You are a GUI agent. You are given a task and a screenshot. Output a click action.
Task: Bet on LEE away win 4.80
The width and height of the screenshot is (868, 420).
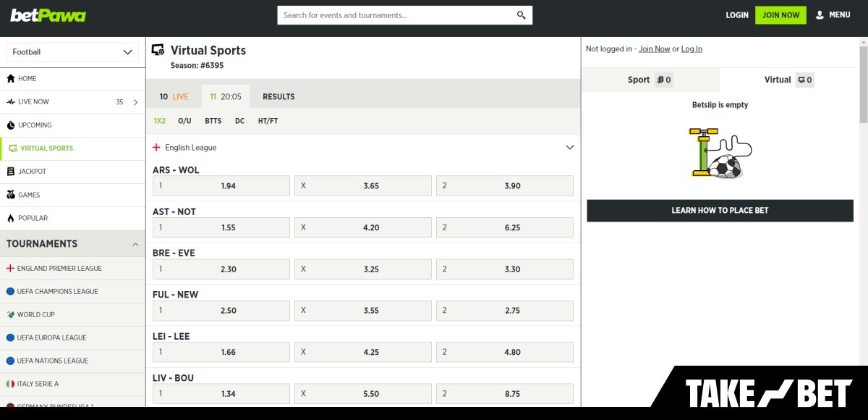pyautogui.click(x=505, y=352)
